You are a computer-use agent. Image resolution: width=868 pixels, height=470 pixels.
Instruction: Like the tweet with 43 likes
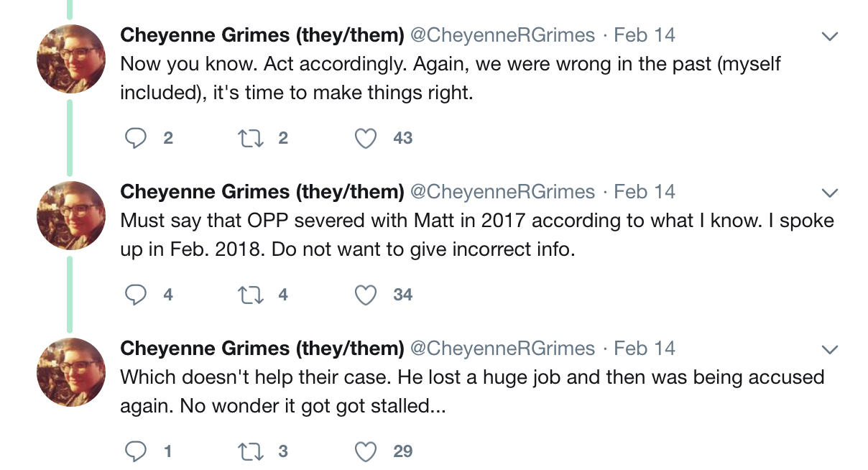pyautogui.click(x=366, y=138)
